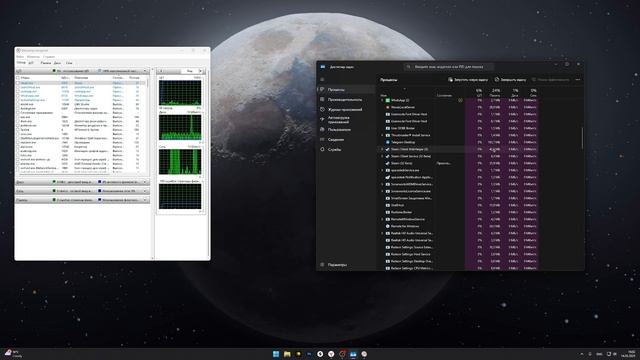Click the Сеть activity graph in Resource Monitor
This screenshot has width=640, height=360.
pyautogui.click(x=180, y=162)
